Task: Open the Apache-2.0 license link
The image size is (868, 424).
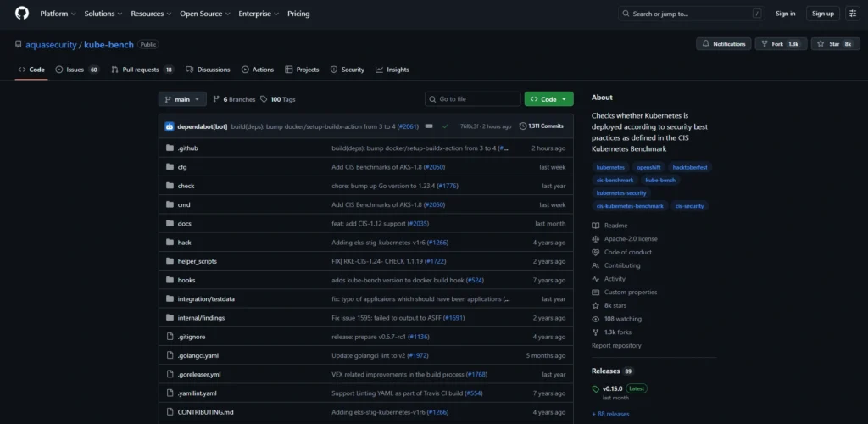Action: pyautogui.click(x=625, y=239)
